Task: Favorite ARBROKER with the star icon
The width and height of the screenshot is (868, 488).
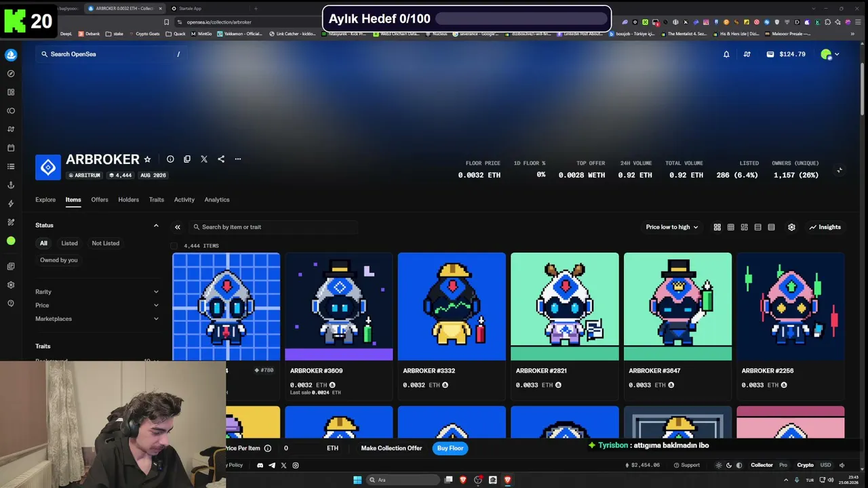Action: 147,159
